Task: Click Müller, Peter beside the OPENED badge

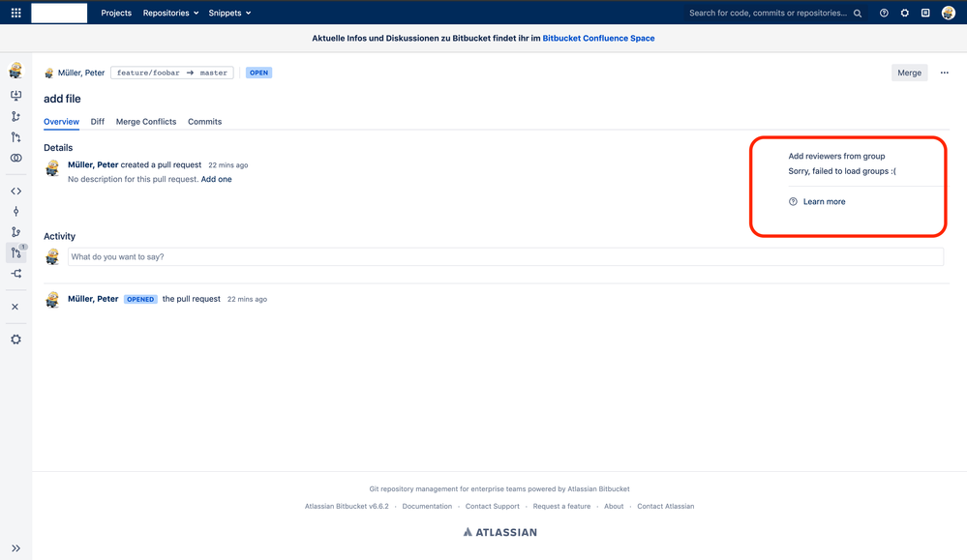Action: click(93, 299)
